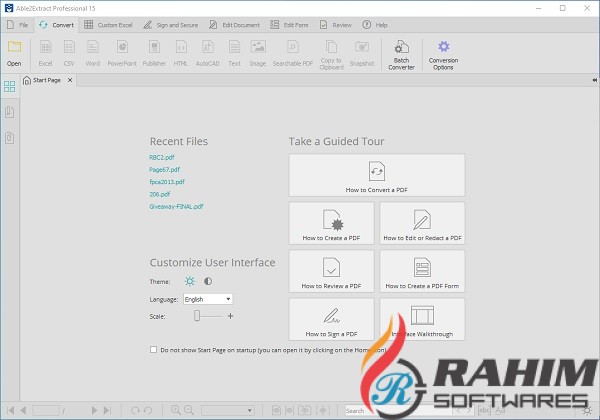Start the How to Sign a PDF tour
The width and height of the screenshot is (600, 420).
331,319
